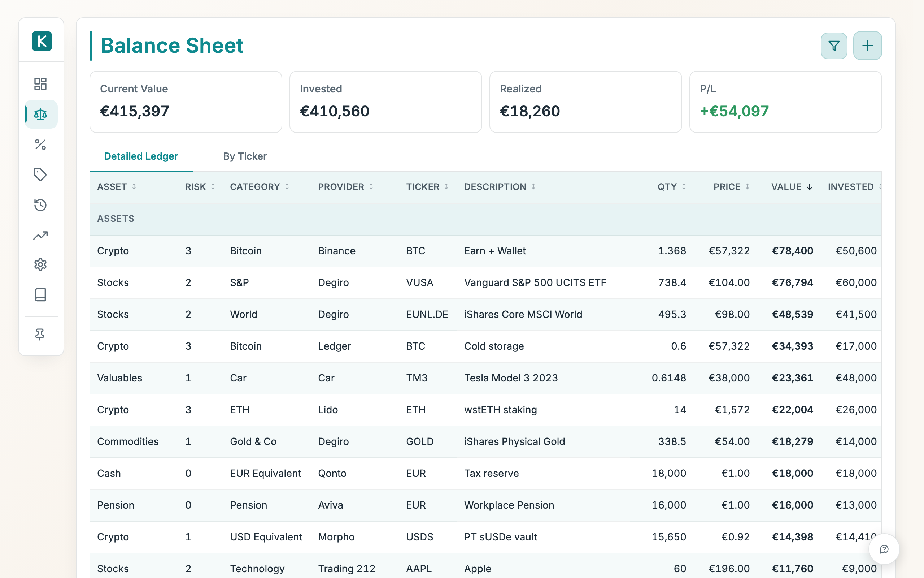Screen dimensions: 924x578
Task: Sort by the TICKER column header
Action: 427,187
